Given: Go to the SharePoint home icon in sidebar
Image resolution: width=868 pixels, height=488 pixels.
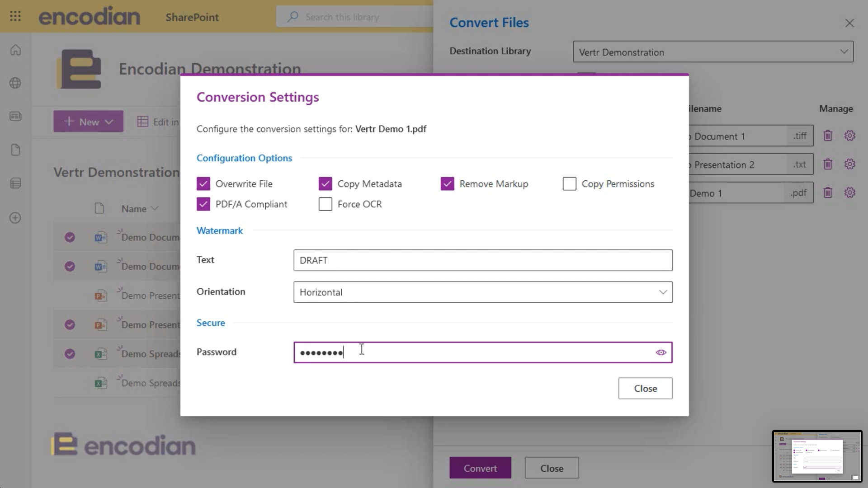Looking at the screenshot, I should click(15, 50).
